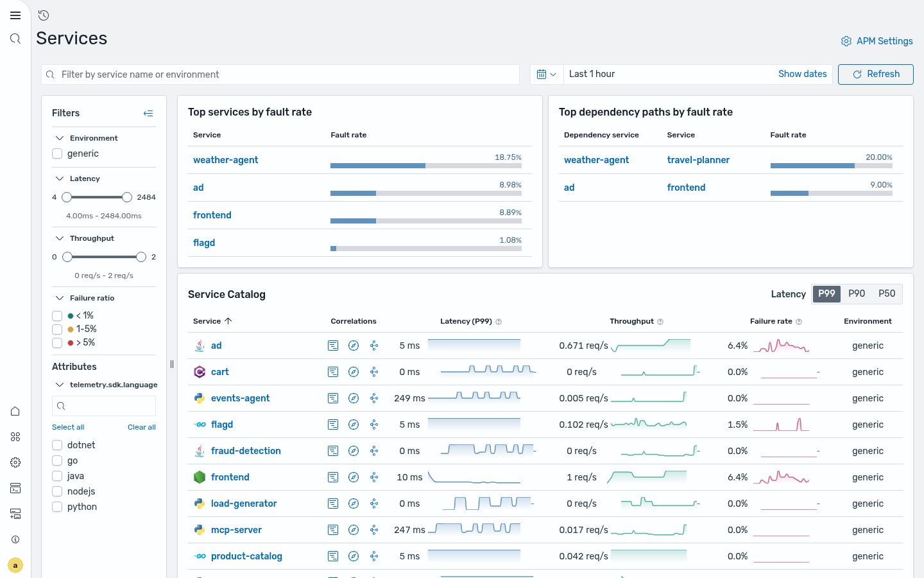Viewport: 924px width, 578px height.
Task: Open logs correlation for mcp-server
Action: 333,530
